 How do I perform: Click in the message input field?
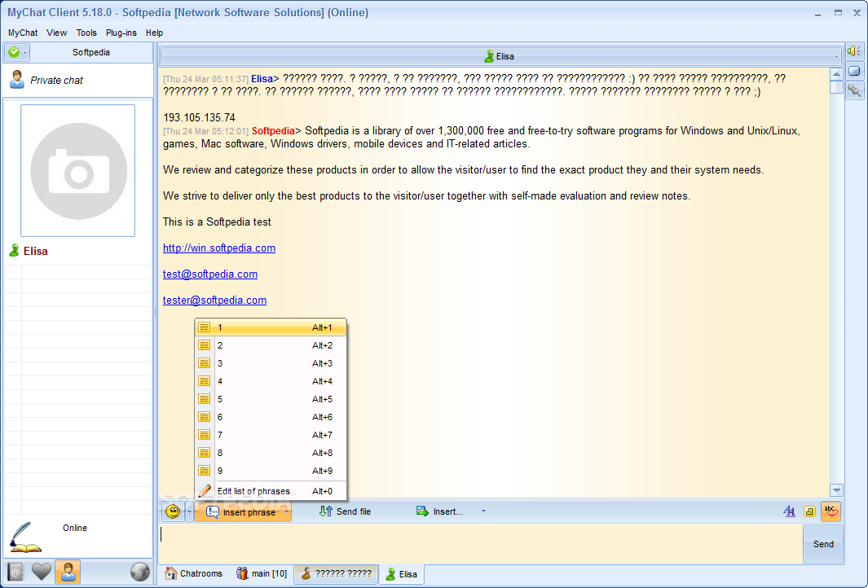(481, 544)
